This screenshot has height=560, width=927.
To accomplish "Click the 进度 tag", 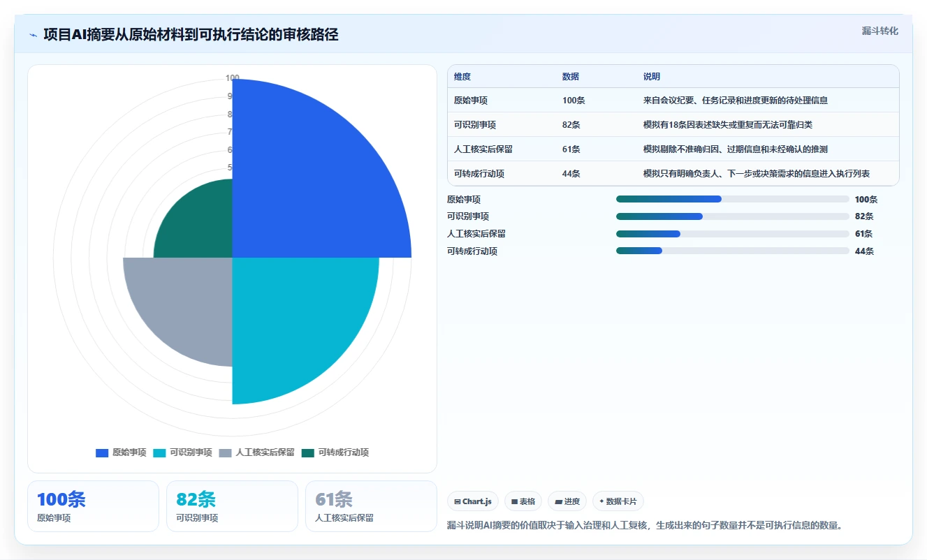I will tap(567, 501).
